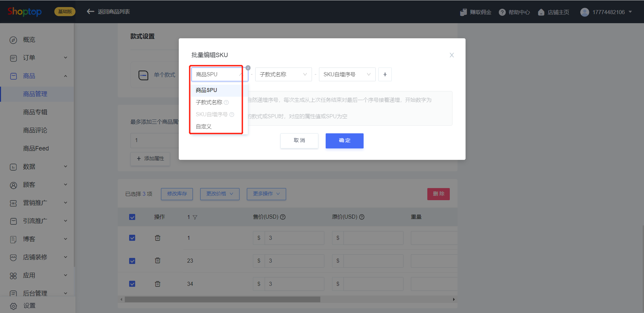Click the help center question mark icon
Screen dimensions: 644x313
(502, 12)
